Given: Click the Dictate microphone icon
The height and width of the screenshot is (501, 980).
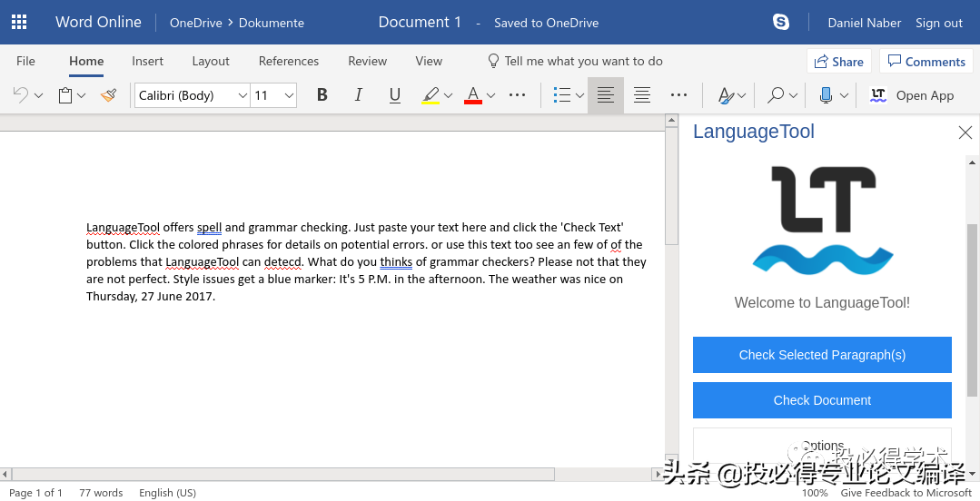Looking at the screenshot, I should point(826,95).
